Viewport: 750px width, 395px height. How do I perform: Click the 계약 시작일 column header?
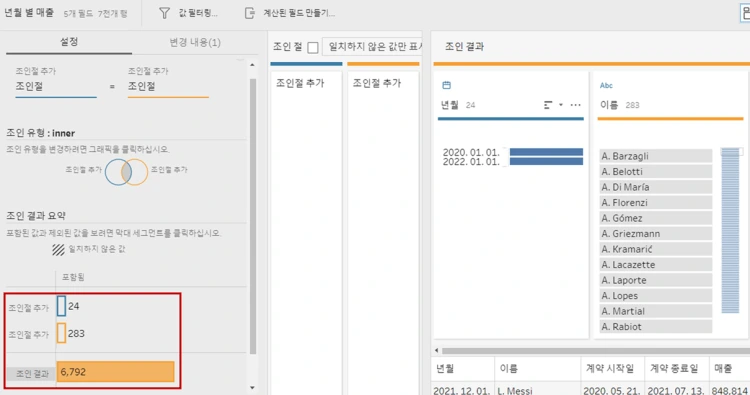click(613, 369)
